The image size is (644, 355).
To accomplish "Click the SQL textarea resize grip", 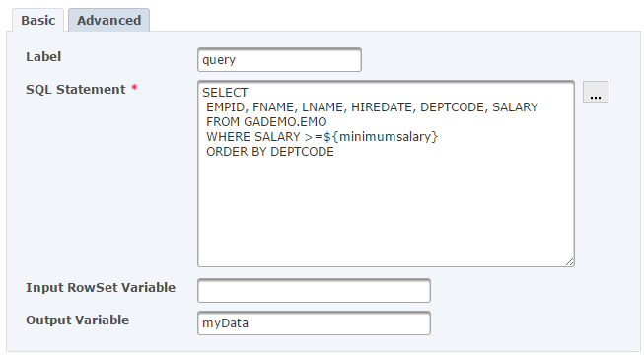I will coord(569,261).
